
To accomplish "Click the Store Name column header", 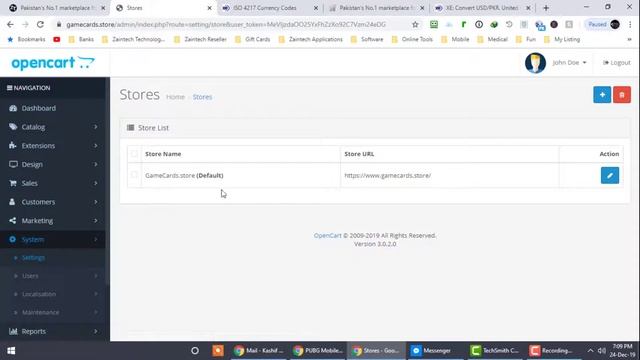I will 163,154.
